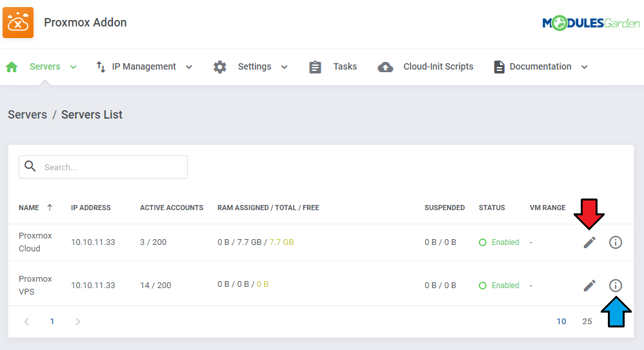Click the Tasks clipboard icon

point(315,67)
